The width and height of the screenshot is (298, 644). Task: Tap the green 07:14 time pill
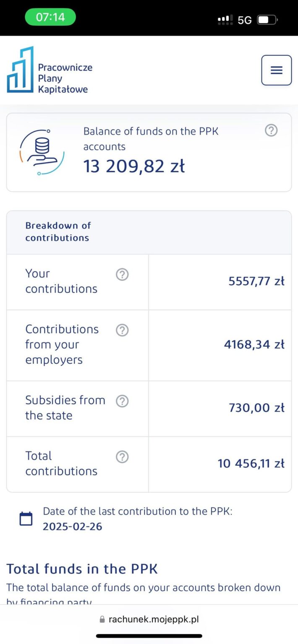point(50,17)
